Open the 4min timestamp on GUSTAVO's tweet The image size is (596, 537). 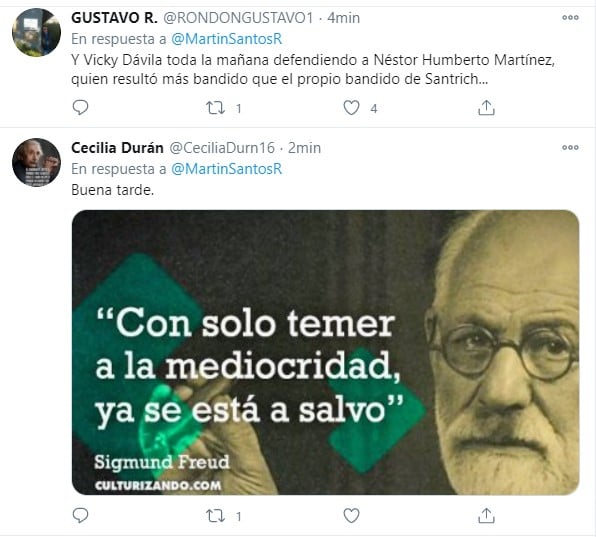point(344,18)
